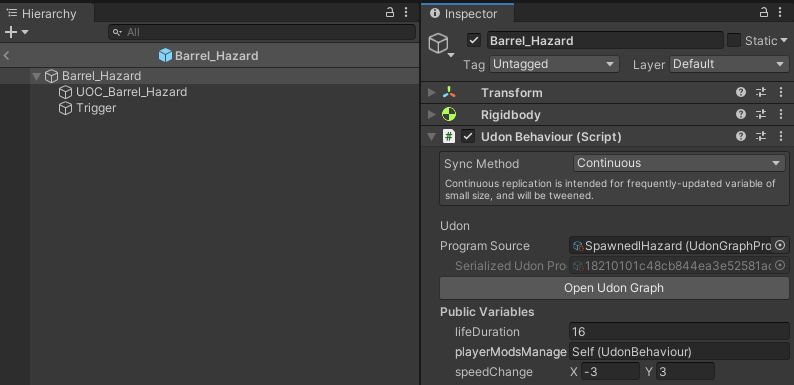Disable the Udon Behaviour script checkbox
Viewport: 794px width, 385px height.
[x=468, y=136]
